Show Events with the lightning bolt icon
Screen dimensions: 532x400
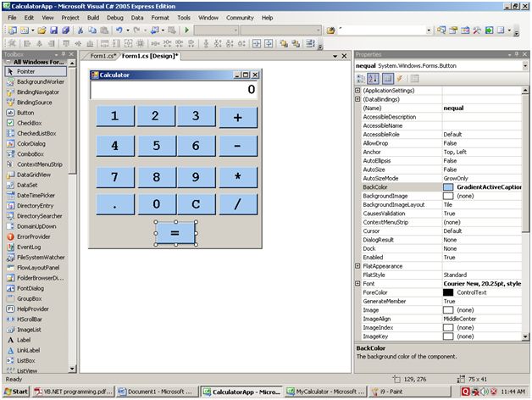[x=401, y=79]
